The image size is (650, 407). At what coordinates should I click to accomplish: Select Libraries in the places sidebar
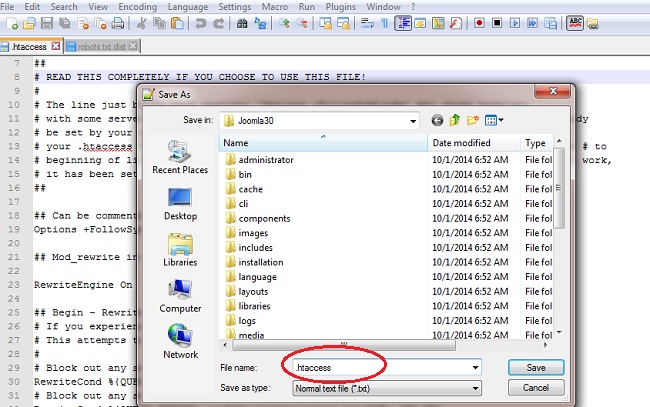click(x=180, y=250)
